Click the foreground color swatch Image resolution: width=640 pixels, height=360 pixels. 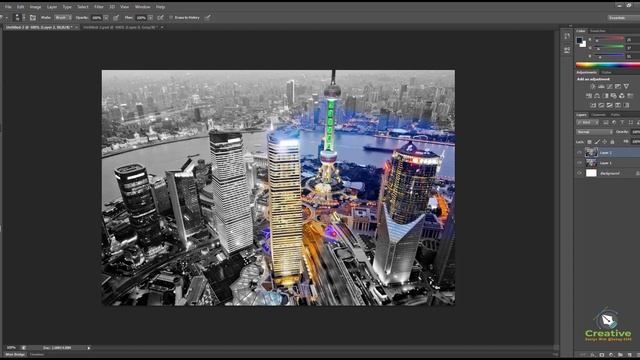579,40
